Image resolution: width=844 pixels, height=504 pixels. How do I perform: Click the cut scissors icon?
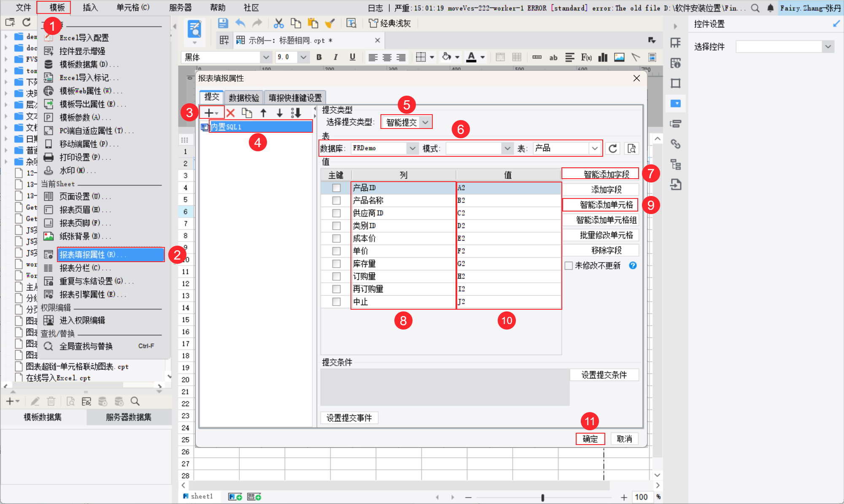(x=278, y=23)
